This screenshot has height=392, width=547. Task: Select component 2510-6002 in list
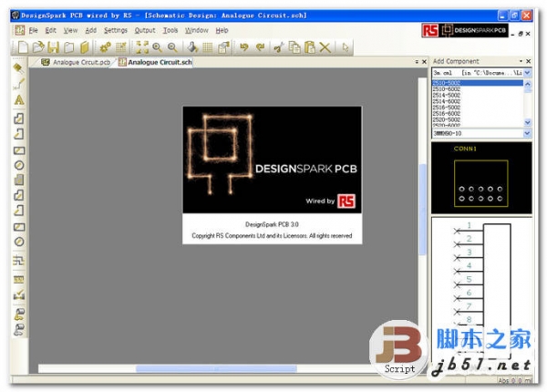point(477,89)
